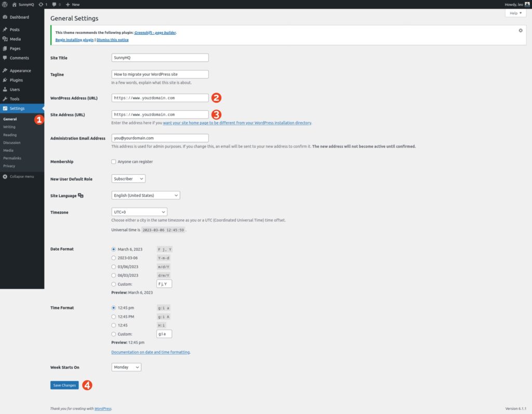This screenshot has height=414, width=532.
Task: Open the Media library from the sidebar
Action: tap(16, 38)
